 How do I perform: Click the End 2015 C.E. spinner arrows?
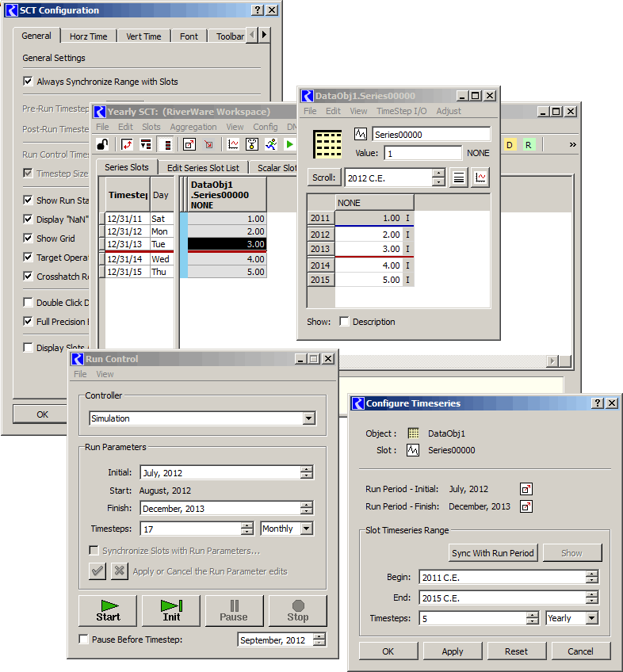(592, 598)
